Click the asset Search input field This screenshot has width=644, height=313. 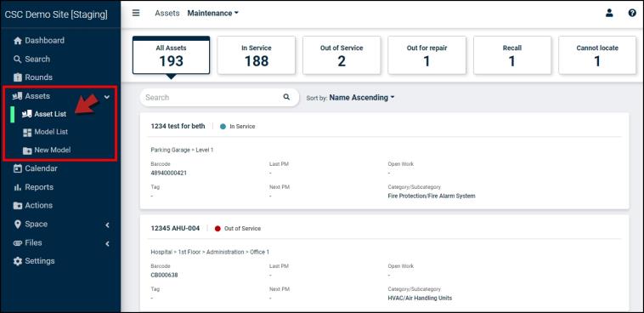tap(212, 98)
